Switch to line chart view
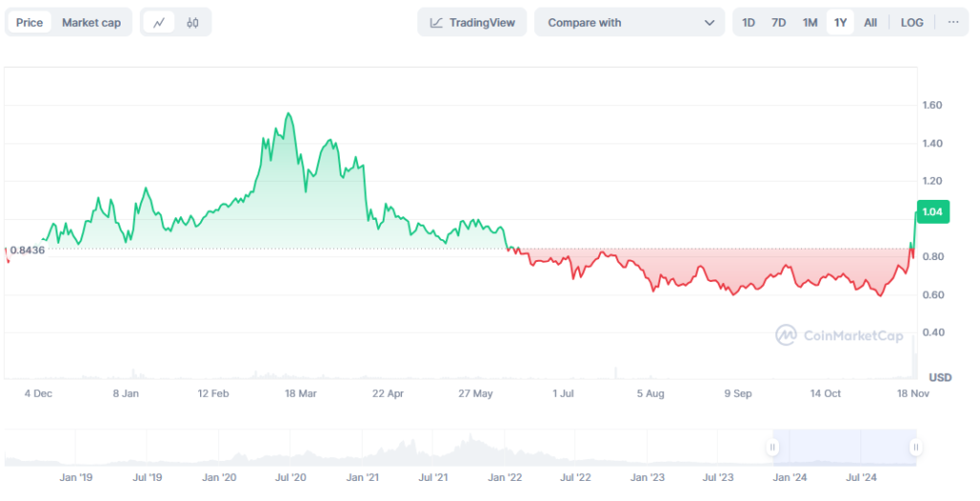Screen dimensions: 980x501 click(159, 22)
